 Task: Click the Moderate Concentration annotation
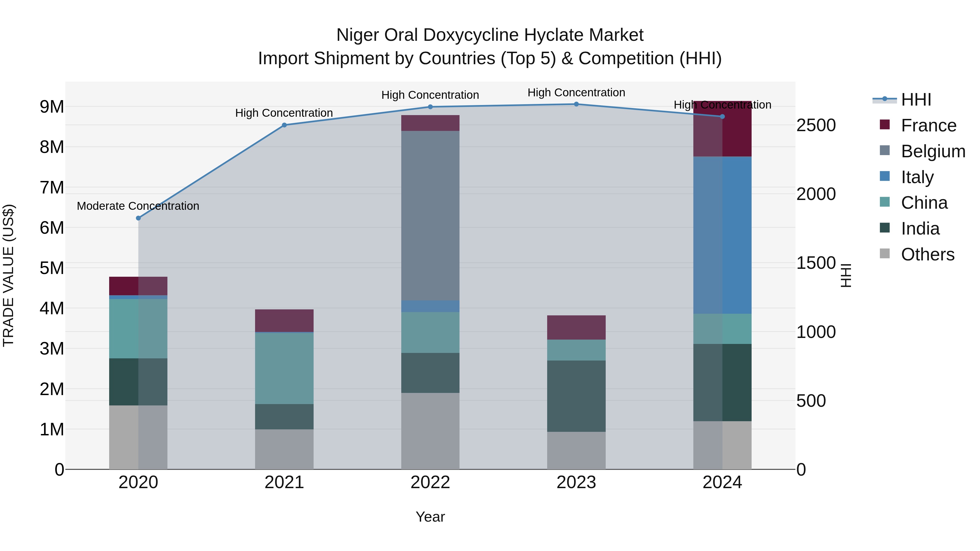click(x=138, y=206)
